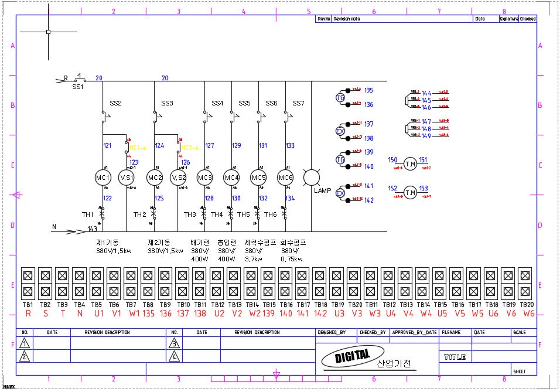Click wire number 126
560x392 pixels.
tap(186, 162)
